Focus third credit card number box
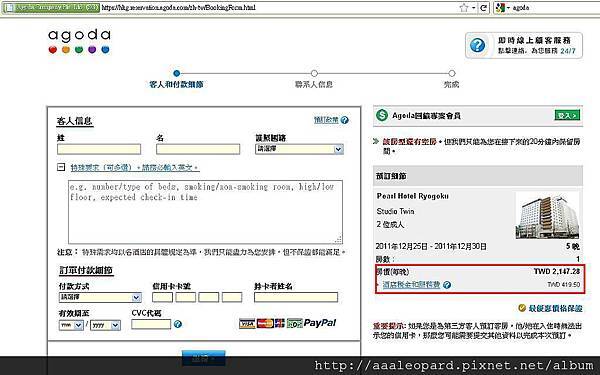Image resolution: width=600 pixels, height=375 pixels. (209, 297)
